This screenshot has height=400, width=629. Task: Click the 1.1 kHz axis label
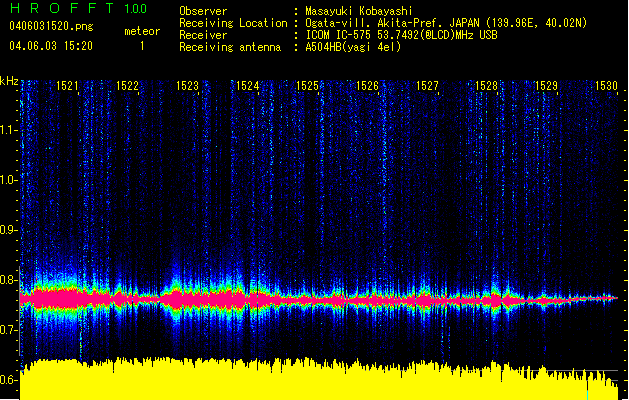(9, 130)
